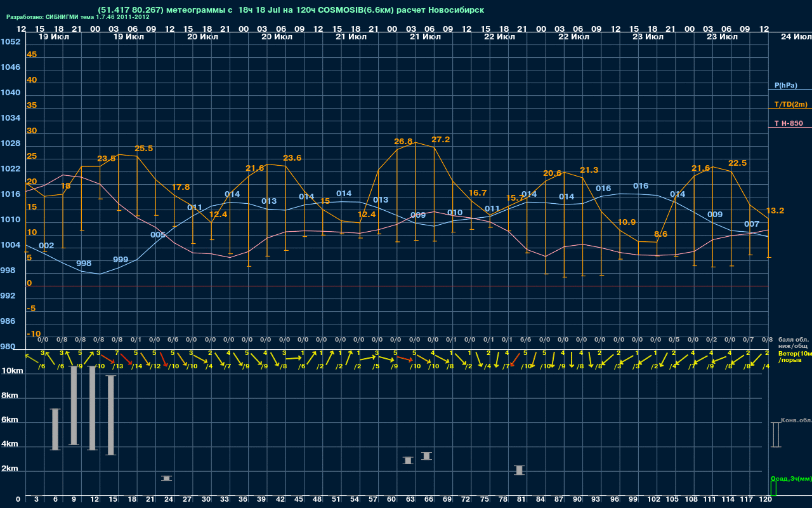This screenshot has width=812, height=508.
Task: Click the 45 temperature axis value
Action: [x=32, y=54]
